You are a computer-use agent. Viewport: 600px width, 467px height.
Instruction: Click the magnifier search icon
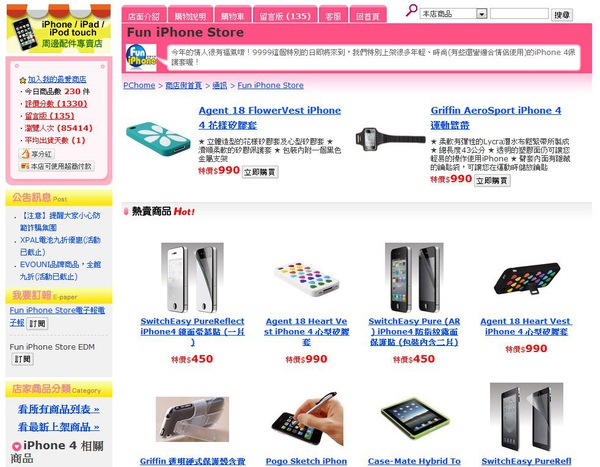click(411, 10)
